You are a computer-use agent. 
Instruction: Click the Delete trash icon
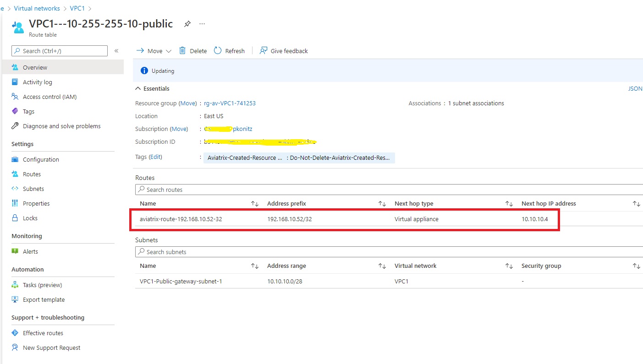(x=182, y=51)
